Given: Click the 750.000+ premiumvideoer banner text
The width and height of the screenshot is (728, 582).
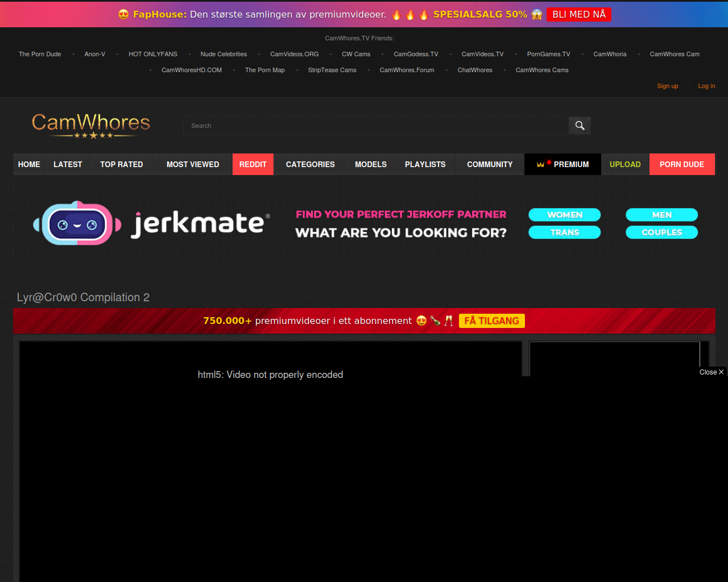Looking at the screenshot, I should coord(307,321).
